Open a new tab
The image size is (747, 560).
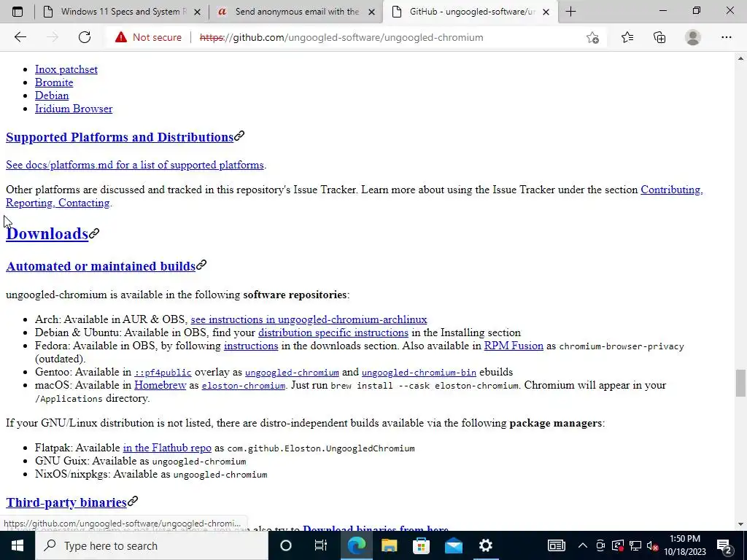(x=570, y=12)
